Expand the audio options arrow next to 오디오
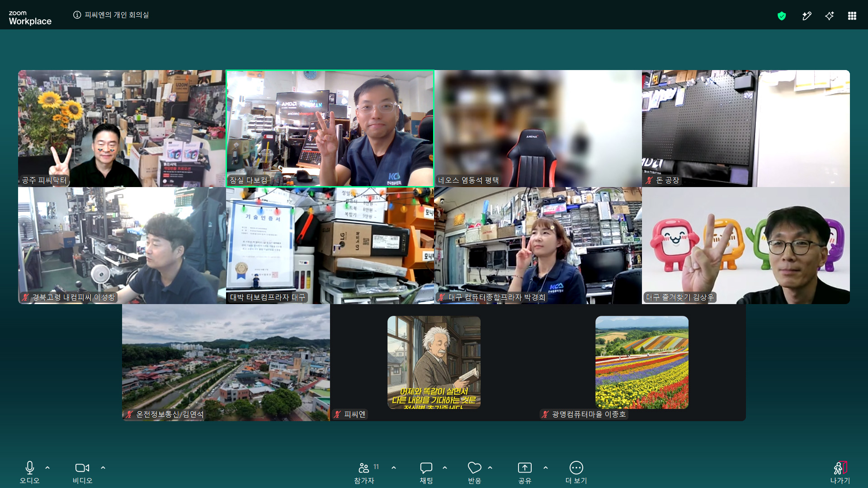The image size is (868, 488). [x=47, y=468]
